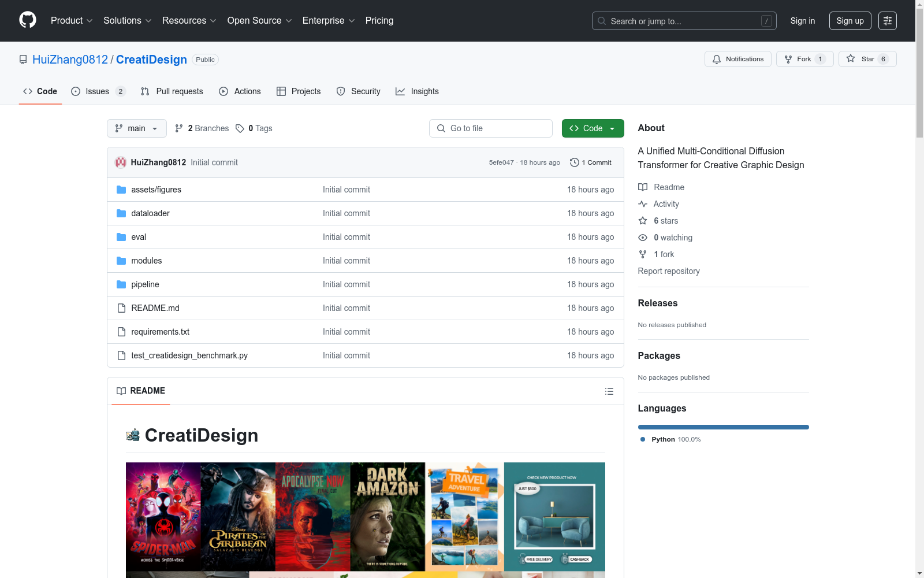Click the Python language link
This screenshot has width=924, height=578.
[670, 439]
